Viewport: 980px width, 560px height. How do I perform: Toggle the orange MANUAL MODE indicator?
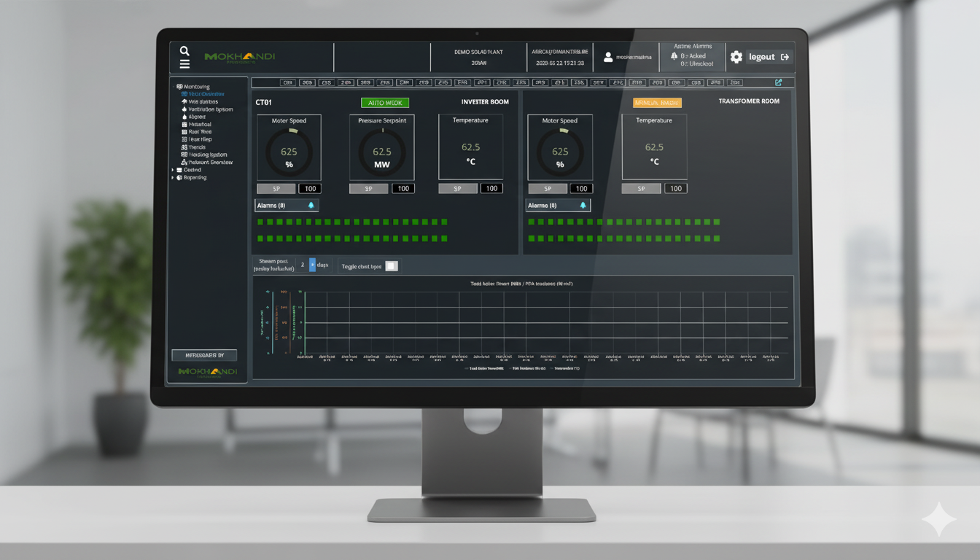point(657,103)
